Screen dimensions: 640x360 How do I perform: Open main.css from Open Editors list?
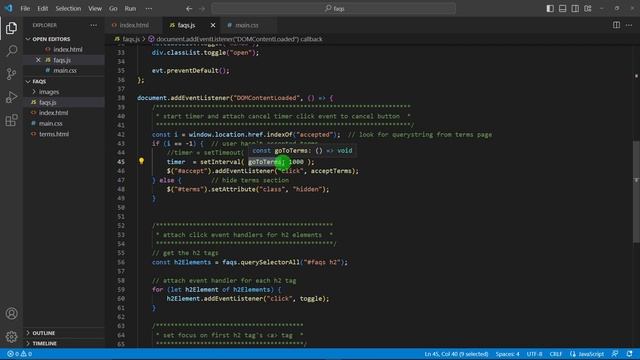tap(64, 71)
